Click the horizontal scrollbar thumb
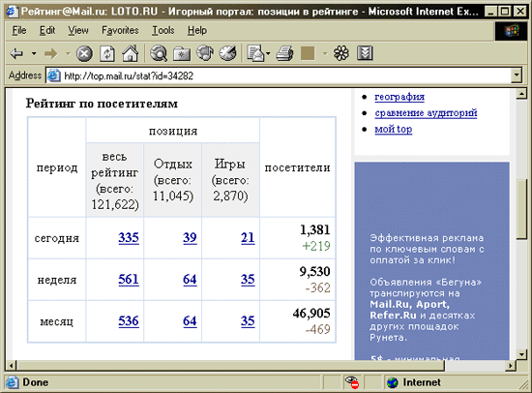The height and width of the screenshot is (393, 532). click(230, 366)
